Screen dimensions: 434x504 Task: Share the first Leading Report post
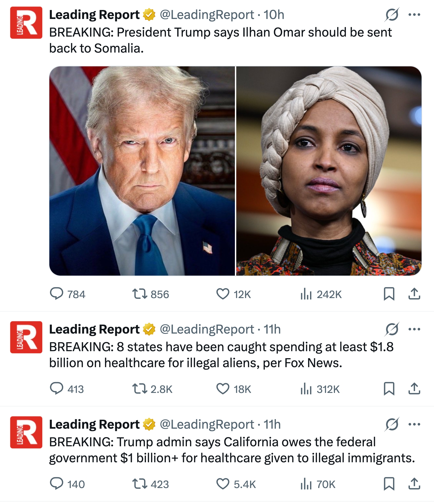pos(414,294)
